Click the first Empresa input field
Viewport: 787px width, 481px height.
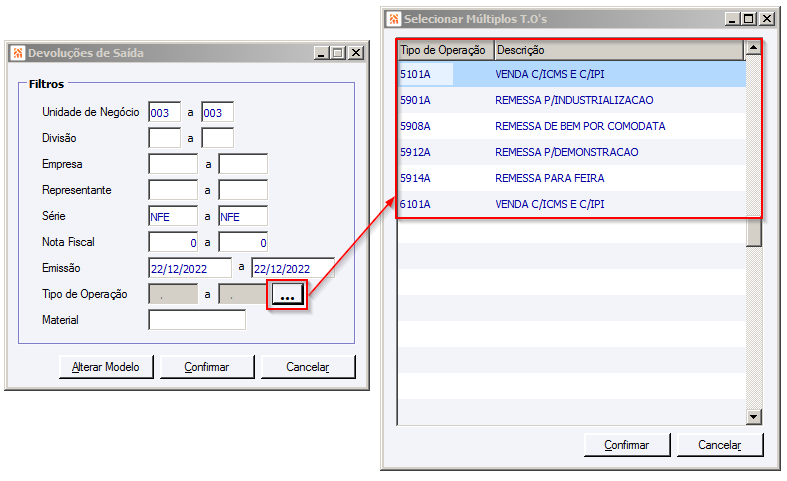pos(173,164)
